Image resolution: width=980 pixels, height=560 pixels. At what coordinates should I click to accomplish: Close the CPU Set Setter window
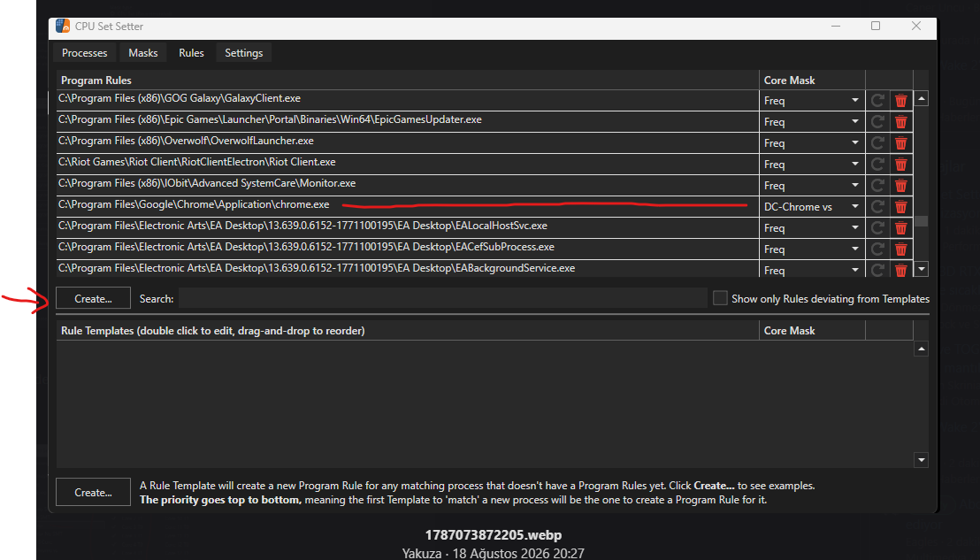coord(916,27)
